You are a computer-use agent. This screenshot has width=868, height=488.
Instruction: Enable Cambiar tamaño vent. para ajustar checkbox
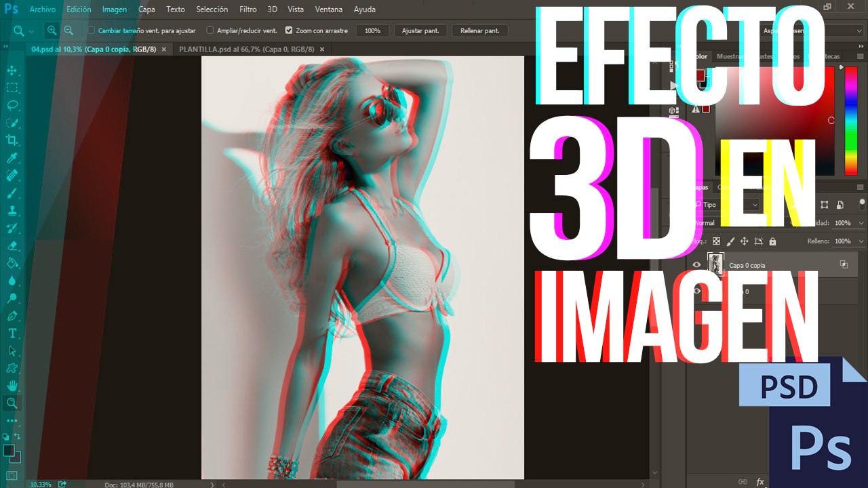[x=92, y=30]
